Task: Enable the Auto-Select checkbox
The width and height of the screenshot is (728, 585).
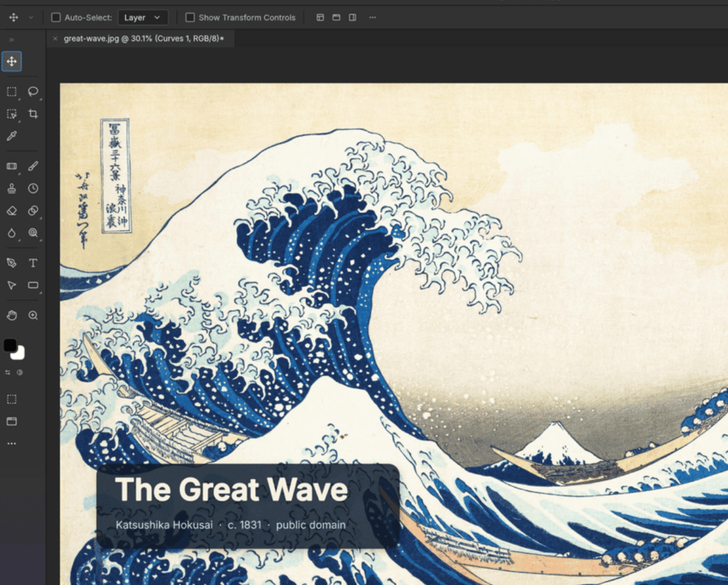Action: click(x=56, y=18)
